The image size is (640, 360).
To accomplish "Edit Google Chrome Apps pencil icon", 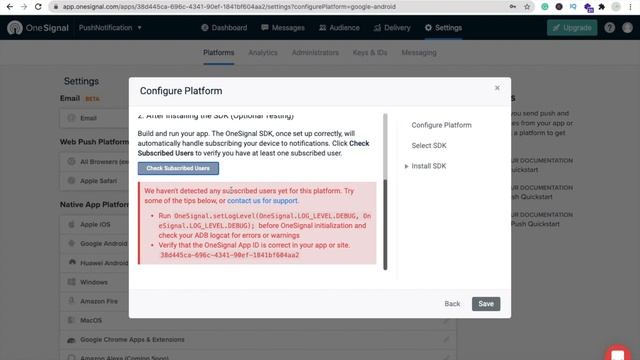I will click(446, 340).
